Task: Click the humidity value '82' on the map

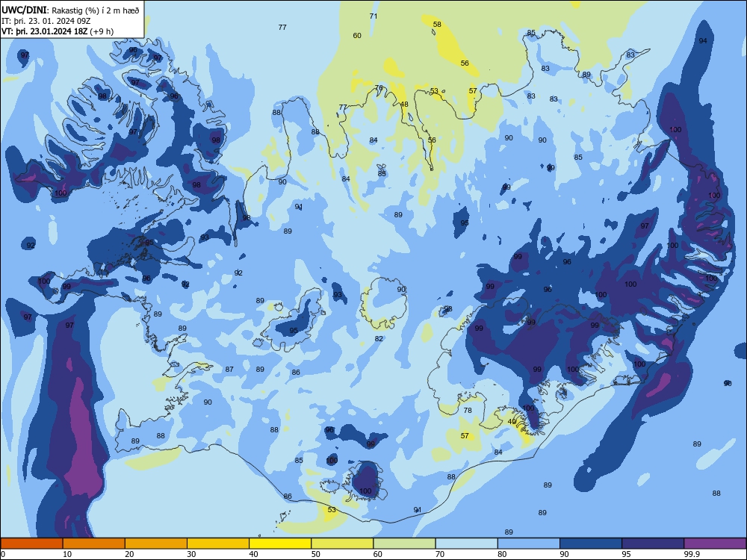Action: pyautogui.click(x=379, y=338)
